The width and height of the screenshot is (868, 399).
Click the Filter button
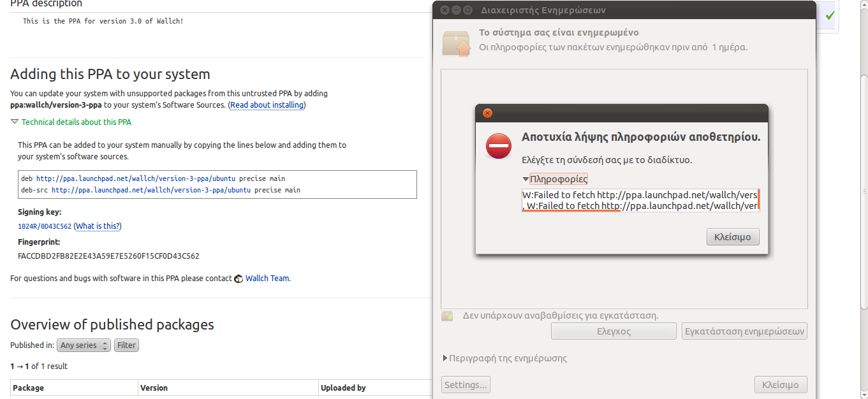126,345
